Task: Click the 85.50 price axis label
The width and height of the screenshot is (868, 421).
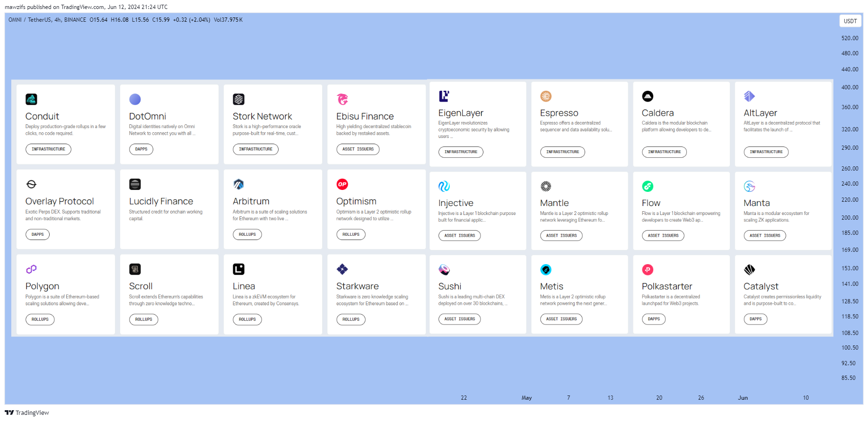Action: (x=848, y=378)
